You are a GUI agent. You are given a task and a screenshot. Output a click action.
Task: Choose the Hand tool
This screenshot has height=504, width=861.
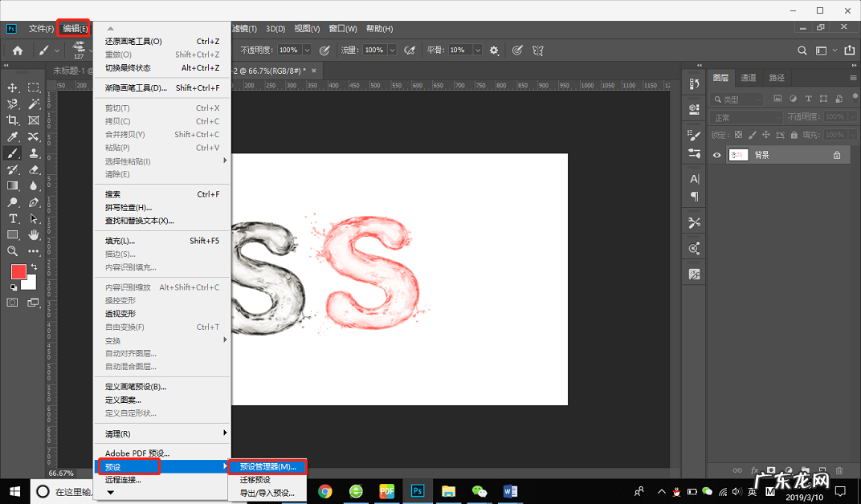[34, 235]
